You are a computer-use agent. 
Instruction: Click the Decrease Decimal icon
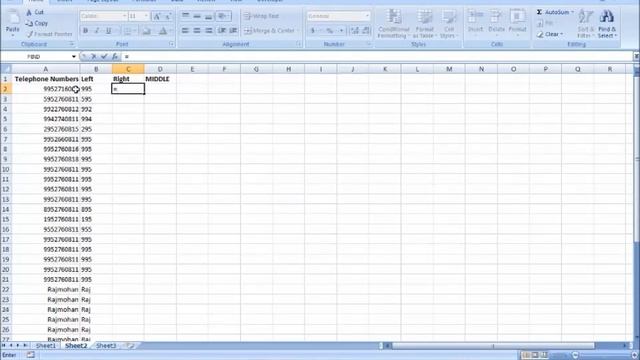click(366, 31)
